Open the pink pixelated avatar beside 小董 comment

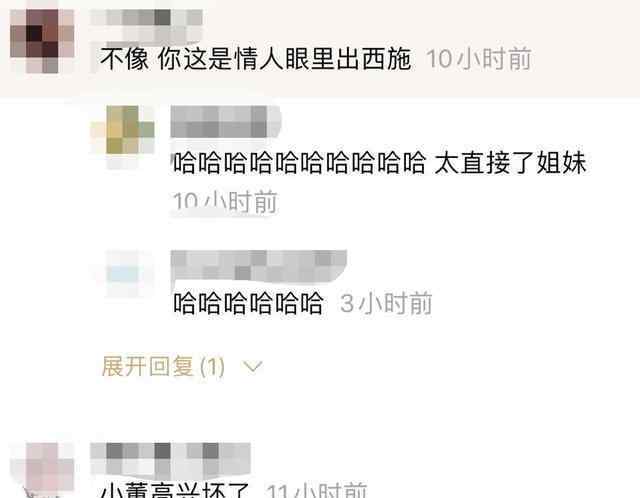point(42,470)
